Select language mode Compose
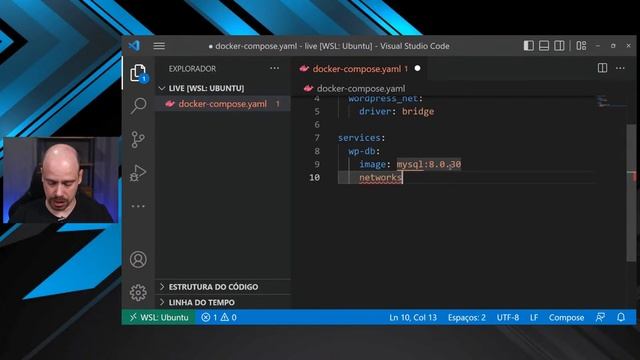Image resolution: width=640 pixels, height=360 pixels. point(566,317)
